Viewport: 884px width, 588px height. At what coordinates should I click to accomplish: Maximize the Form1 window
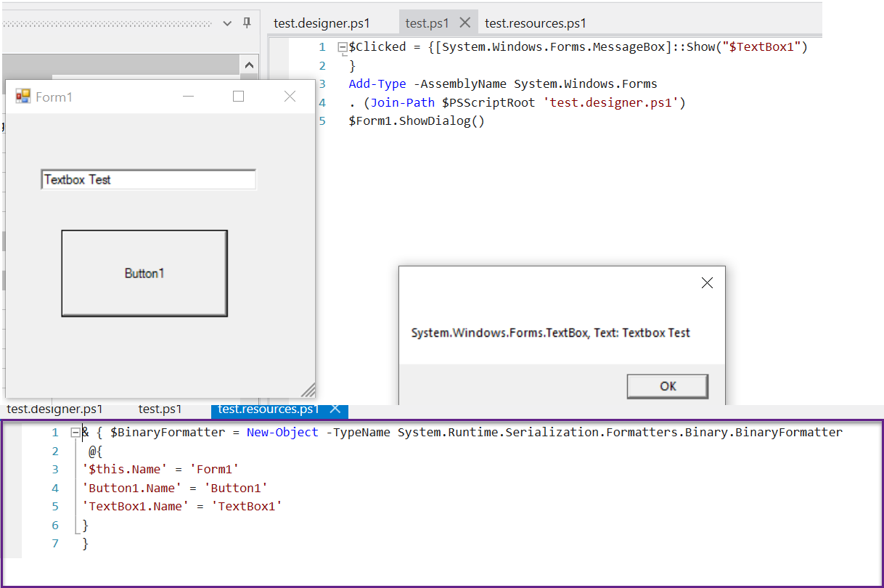[x=238, y=97]
